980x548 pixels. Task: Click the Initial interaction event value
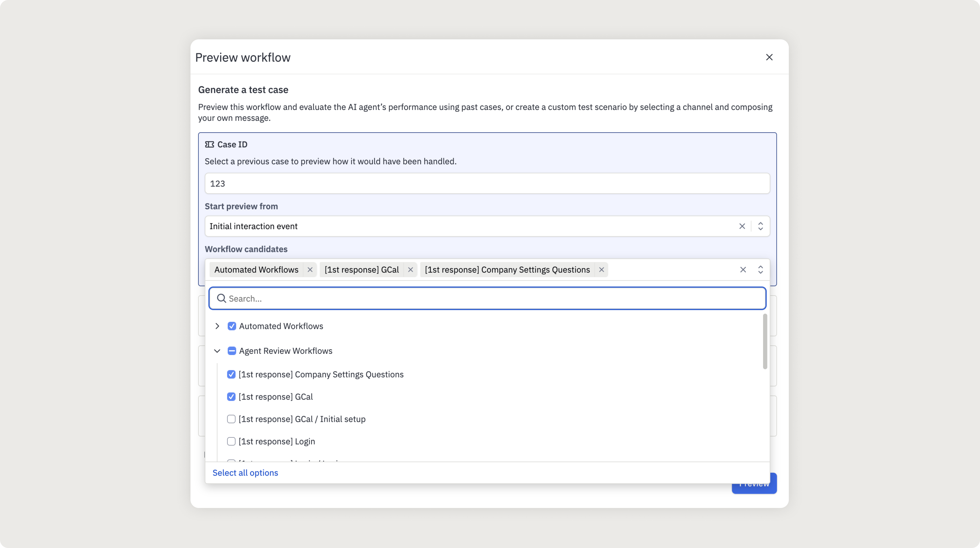pyautogui.click(x=253, y=226)
